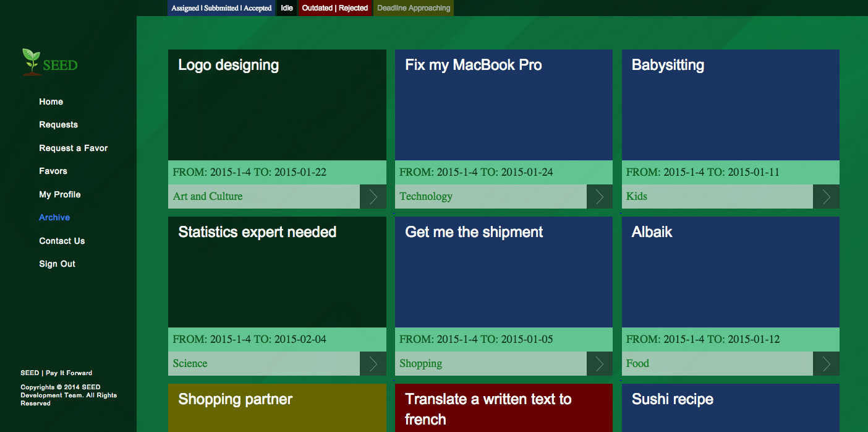The width and height of the screenshot is (868, 432).
Task: Open the Albaik request title
Action: pos(652,232)
